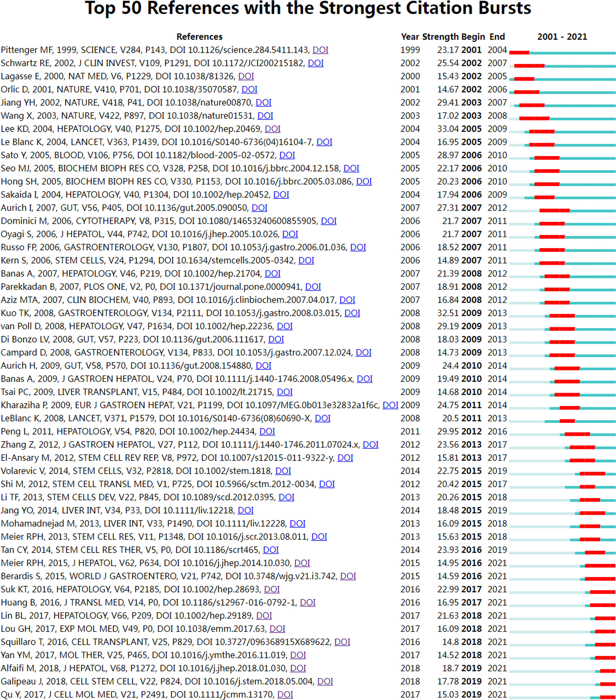Follow DOI link for Hong SH 2005
The height and width of the screenshot is (700, 616).
click(x=364, y=182)
